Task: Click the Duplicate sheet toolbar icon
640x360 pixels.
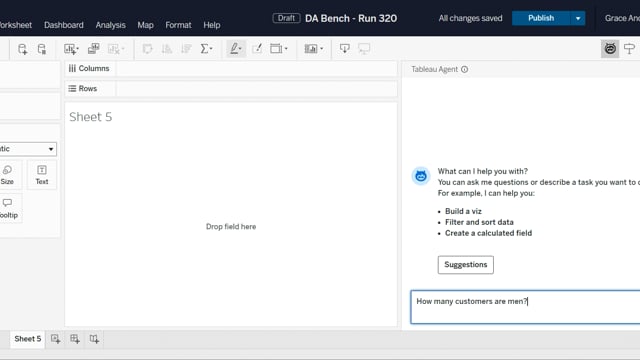Action: point(93,49)
